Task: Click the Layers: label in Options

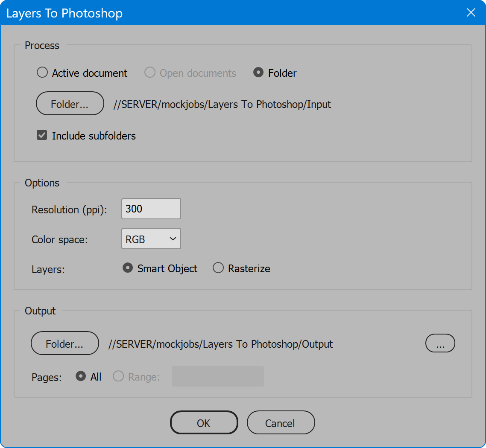Action: [48, 269]
